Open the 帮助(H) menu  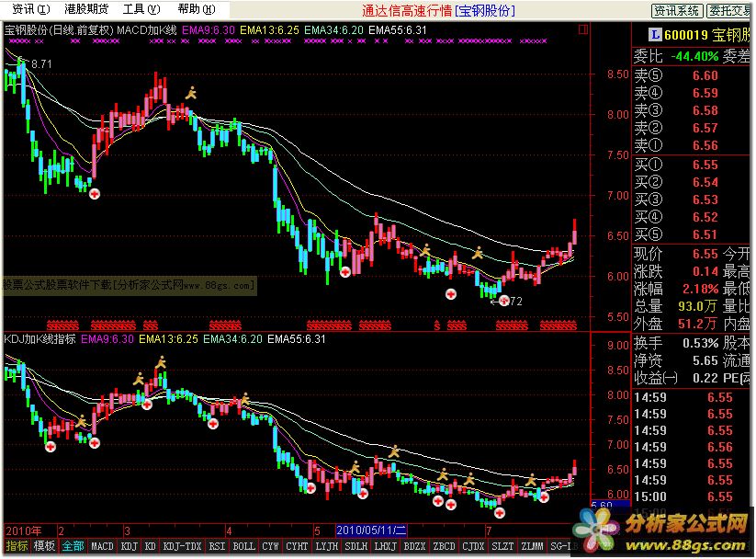coord(197,9)
